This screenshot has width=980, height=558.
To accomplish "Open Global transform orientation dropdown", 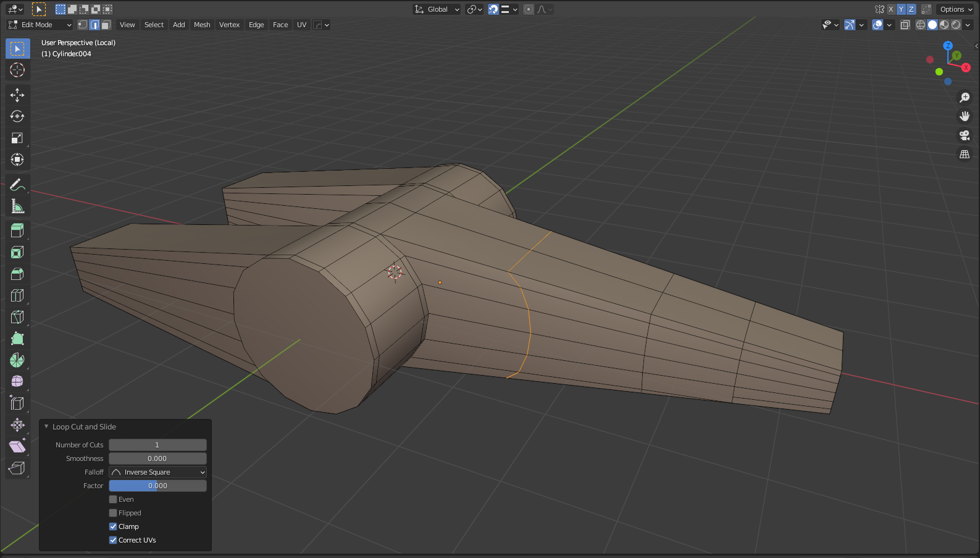I will pyautogui.click(x=437, y=9).
